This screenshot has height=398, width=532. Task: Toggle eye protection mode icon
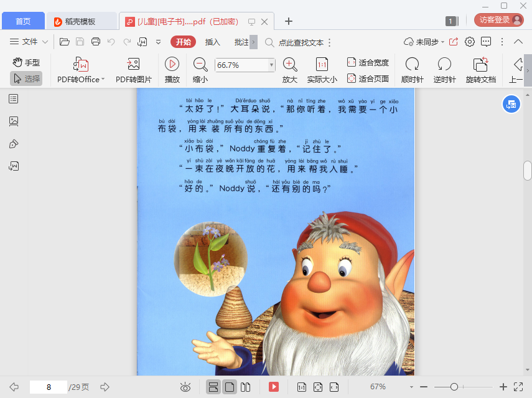[185, 387]
